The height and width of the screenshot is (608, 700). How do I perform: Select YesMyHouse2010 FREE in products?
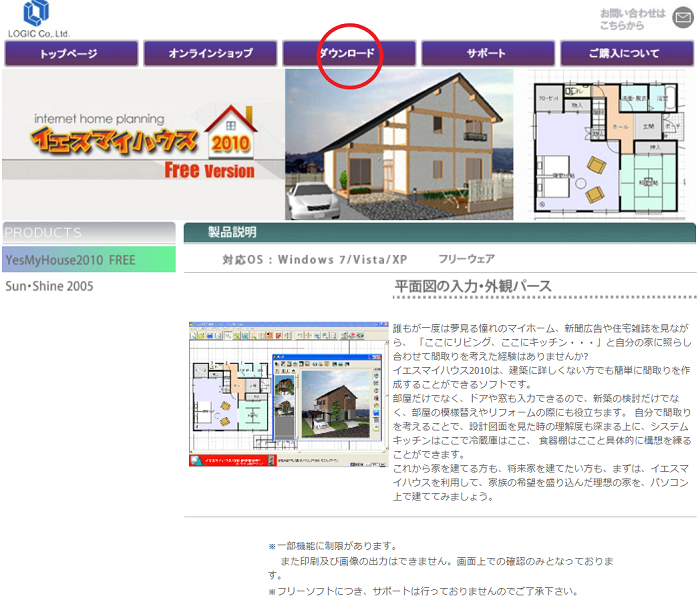[89, 259]
